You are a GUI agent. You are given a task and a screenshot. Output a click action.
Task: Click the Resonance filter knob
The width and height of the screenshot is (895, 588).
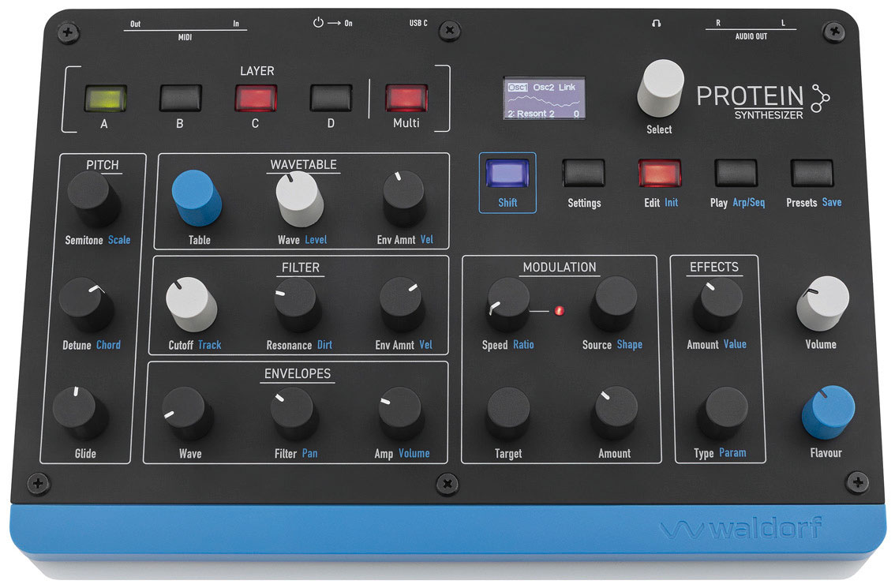pos(295,305)
